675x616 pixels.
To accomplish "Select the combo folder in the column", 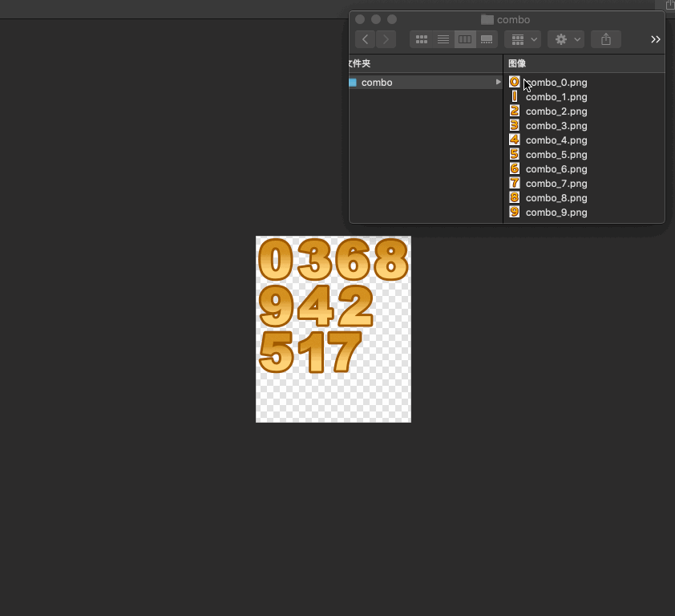I will [x=426, y=83].
